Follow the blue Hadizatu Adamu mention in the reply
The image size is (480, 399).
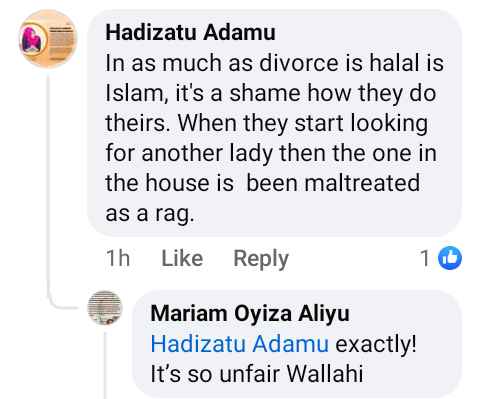(x=240, y=344)
